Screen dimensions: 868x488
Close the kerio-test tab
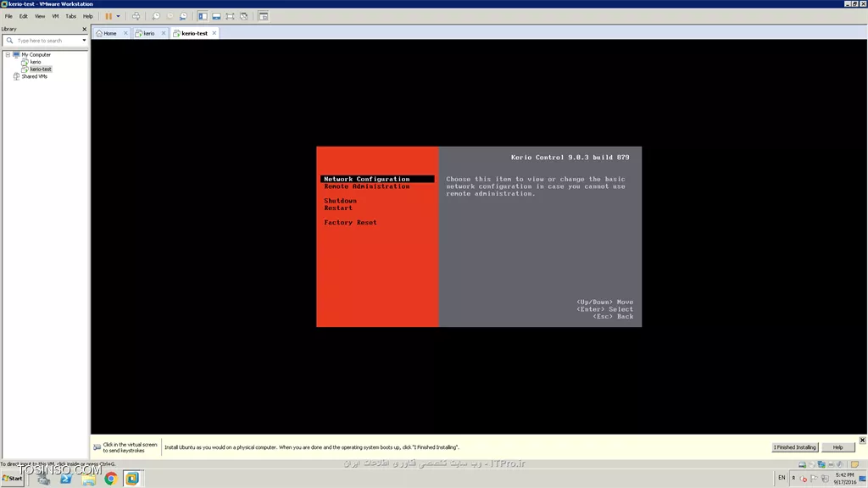[x=214, y=33]
